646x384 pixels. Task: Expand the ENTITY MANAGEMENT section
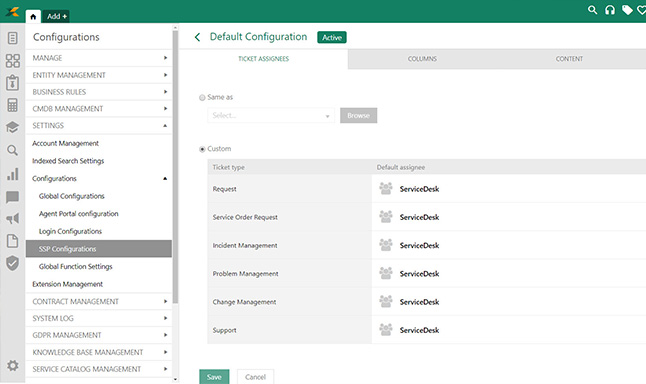tap(98, 75)
